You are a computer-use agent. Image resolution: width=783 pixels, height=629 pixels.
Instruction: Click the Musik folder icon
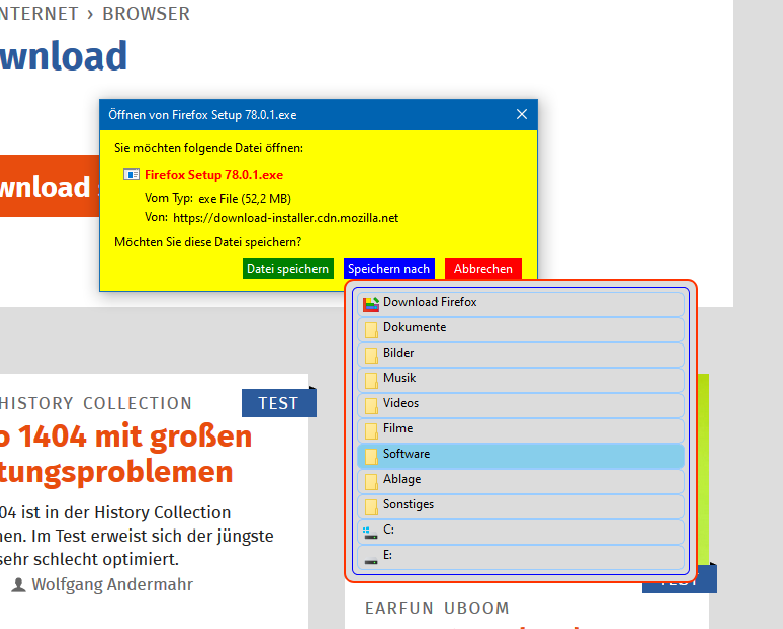click(x=371, y=380)
